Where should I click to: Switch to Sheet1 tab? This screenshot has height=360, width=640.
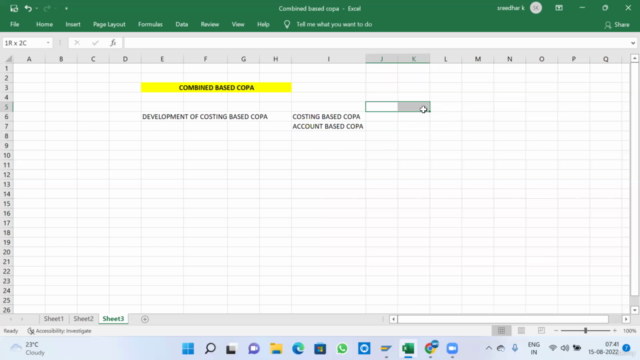pyautogui.click(x=53, y=319)
